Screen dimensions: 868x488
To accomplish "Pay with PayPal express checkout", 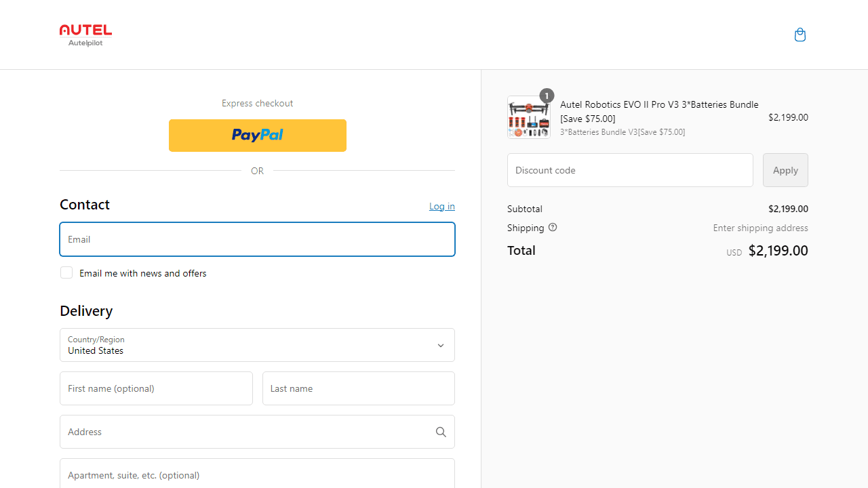I will click(258, 136).
